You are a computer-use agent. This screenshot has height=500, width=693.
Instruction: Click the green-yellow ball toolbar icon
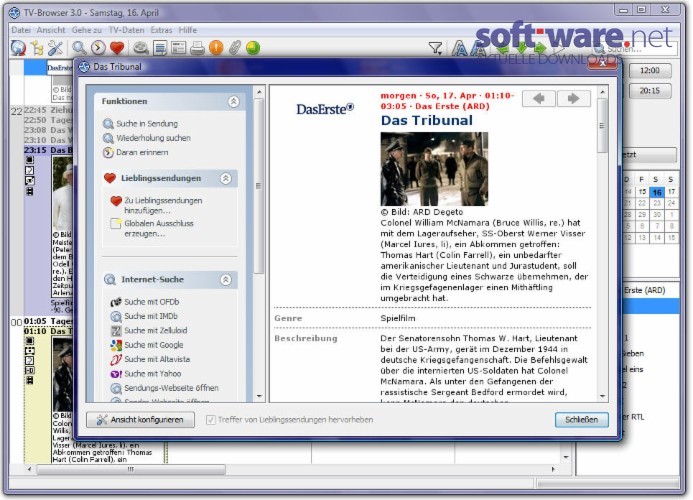click(x=253, y=48)
